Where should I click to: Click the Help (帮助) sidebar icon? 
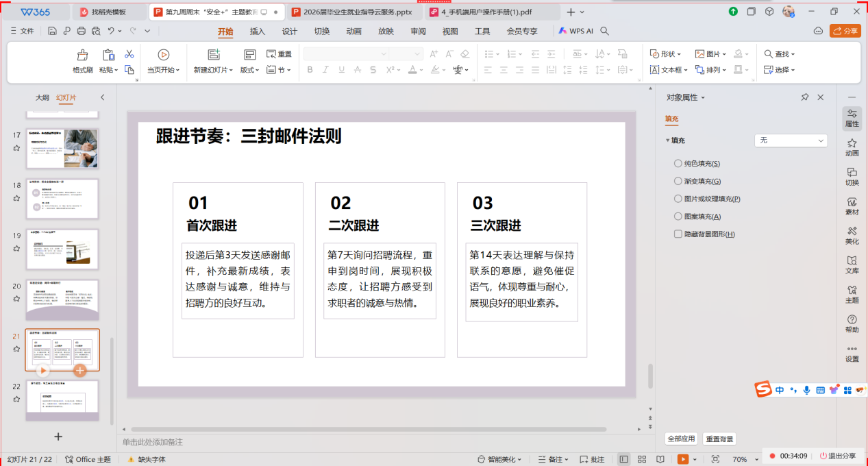coord(852,323)
